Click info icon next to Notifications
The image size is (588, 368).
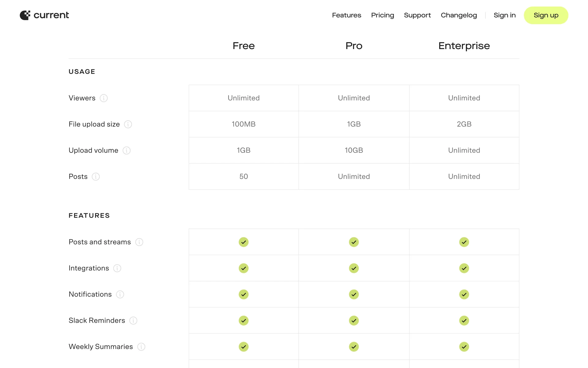pos(120,294)
